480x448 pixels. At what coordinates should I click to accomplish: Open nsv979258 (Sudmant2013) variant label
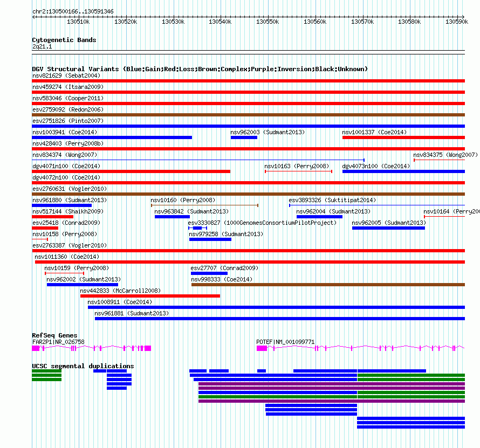pyautogui.click(x=226, y=234)
